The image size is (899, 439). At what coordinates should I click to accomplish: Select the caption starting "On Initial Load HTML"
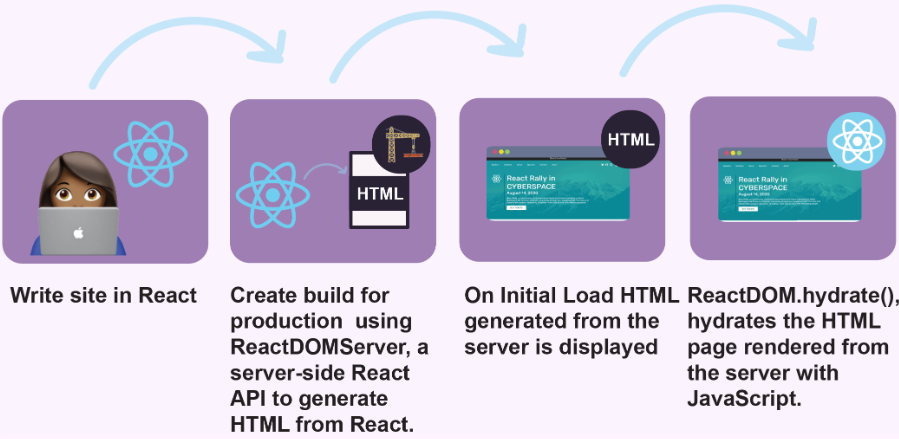coord(571,321)
